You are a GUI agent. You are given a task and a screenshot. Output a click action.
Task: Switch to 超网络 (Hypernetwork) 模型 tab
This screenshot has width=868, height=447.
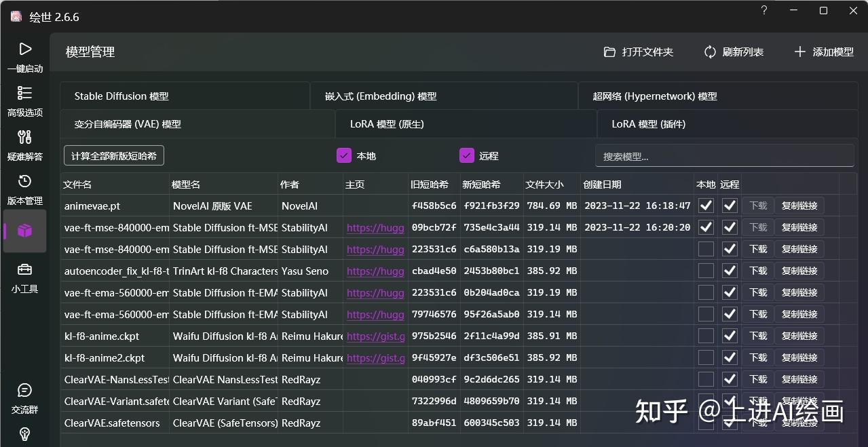pyautogui.click(x=654, y=96)
